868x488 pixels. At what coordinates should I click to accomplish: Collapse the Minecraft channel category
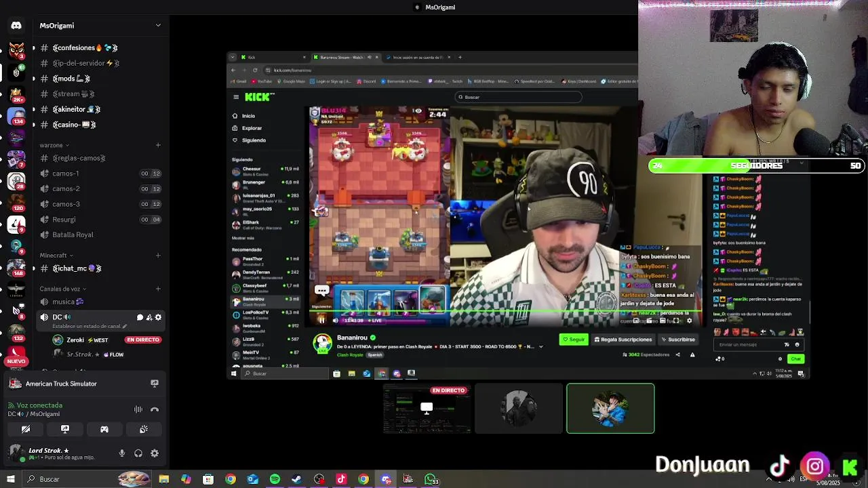57,256
